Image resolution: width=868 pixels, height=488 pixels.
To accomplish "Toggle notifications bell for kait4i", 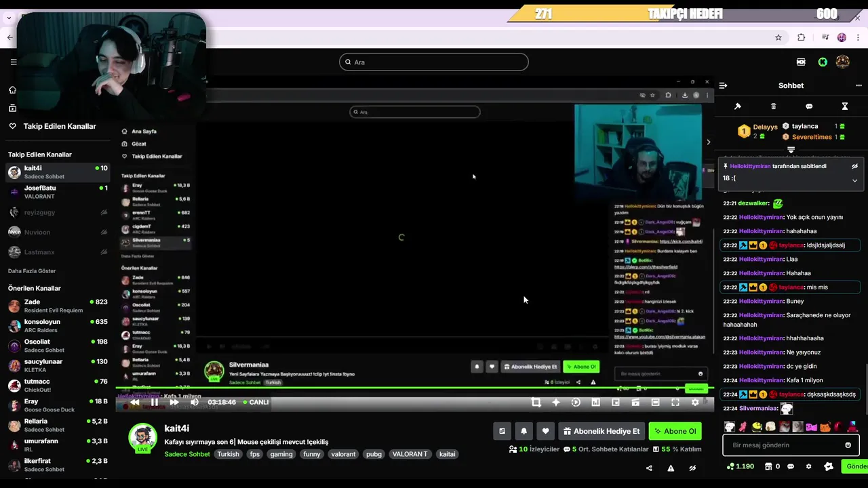I will click(x=524, y=431).
